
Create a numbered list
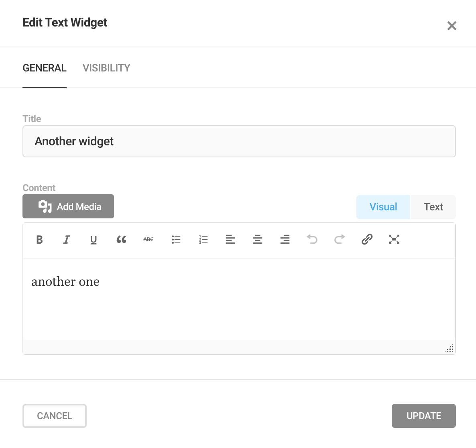point(203,240)
